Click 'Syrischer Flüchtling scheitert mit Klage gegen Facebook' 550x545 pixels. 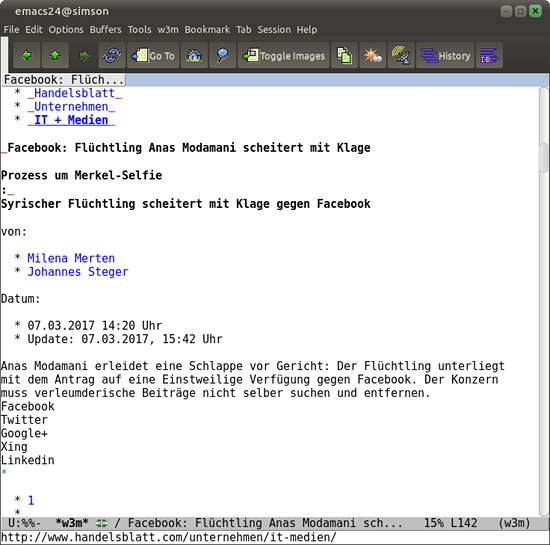[186, 204]
